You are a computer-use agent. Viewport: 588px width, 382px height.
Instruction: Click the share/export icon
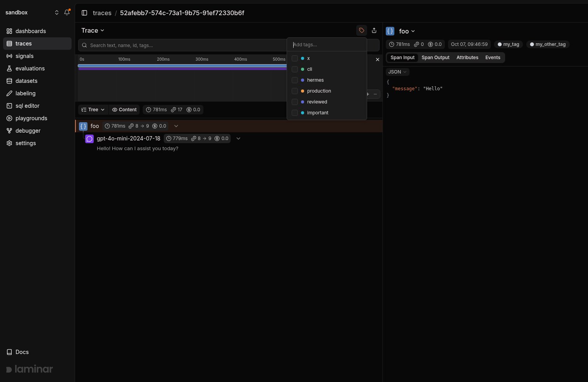(374, 30)
